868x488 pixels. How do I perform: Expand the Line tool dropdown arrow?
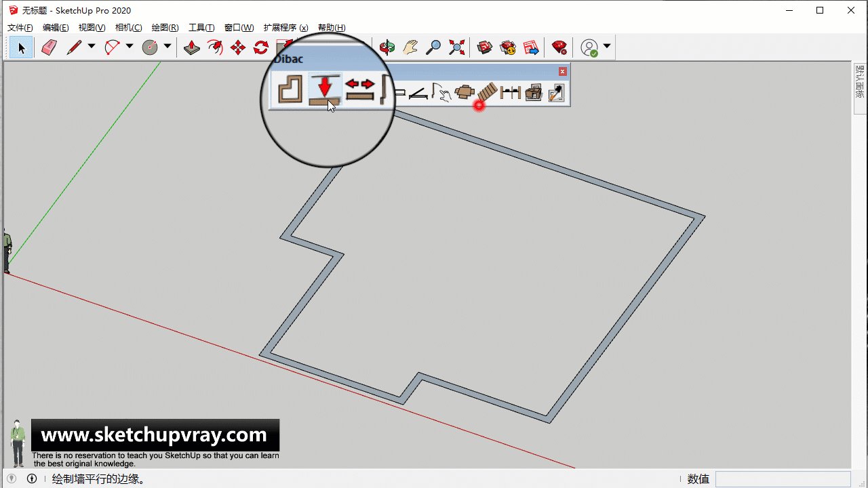(92, 47)
